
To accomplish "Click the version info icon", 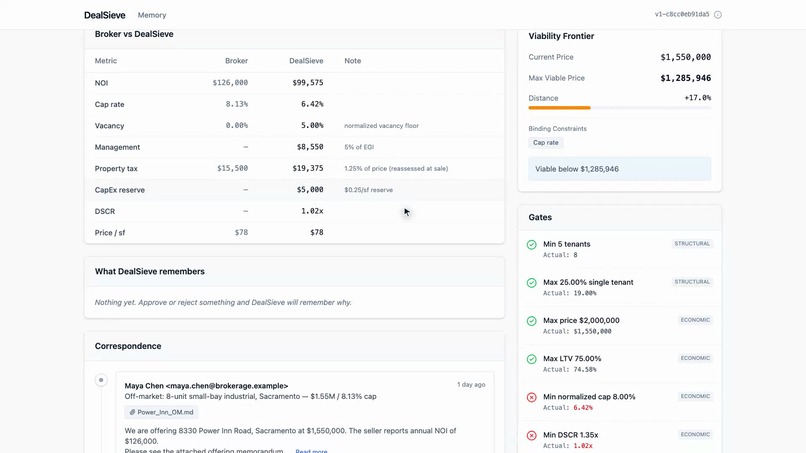I will 718,14.
